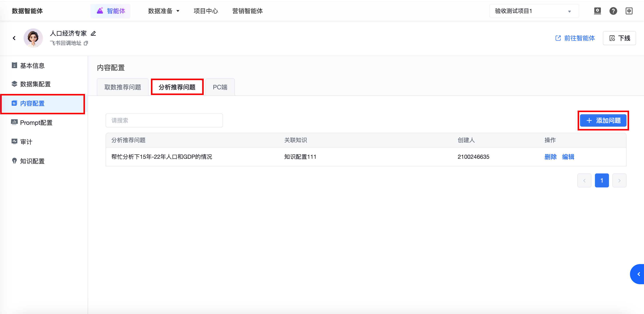Switch to the 取数推荐问题 tab
The width and height of the screenshot is (644, 314).
[122, 87]
